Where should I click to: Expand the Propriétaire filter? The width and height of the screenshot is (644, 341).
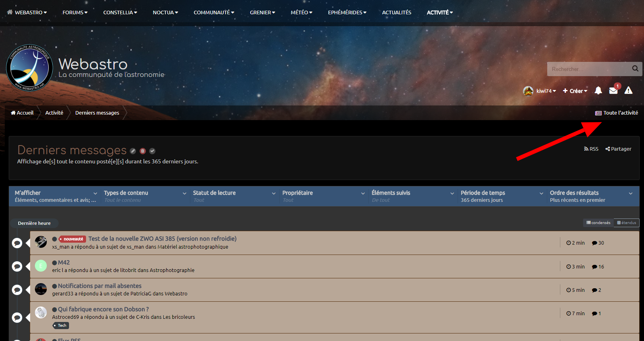[x=323, y=196]
